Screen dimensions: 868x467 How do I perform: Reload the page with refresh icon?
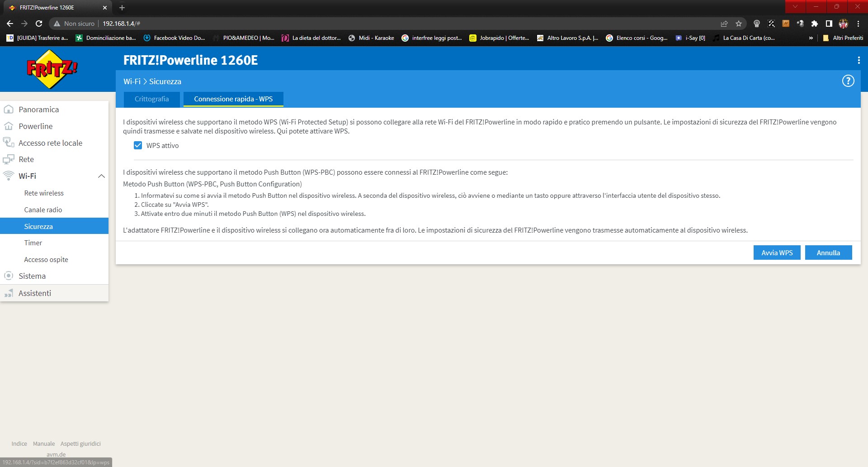point(39,24)
